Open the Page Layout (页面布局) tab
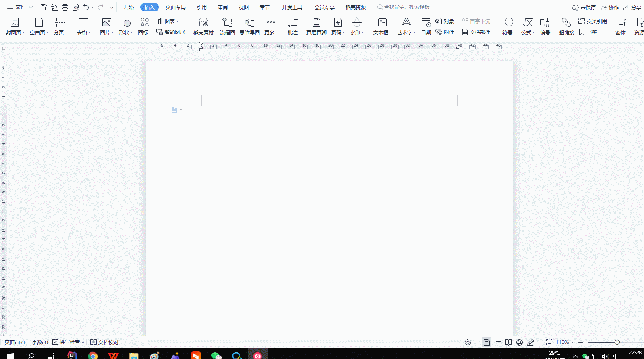Image resolution: width=644 pixels, height=359 pixels. [176, 7]
